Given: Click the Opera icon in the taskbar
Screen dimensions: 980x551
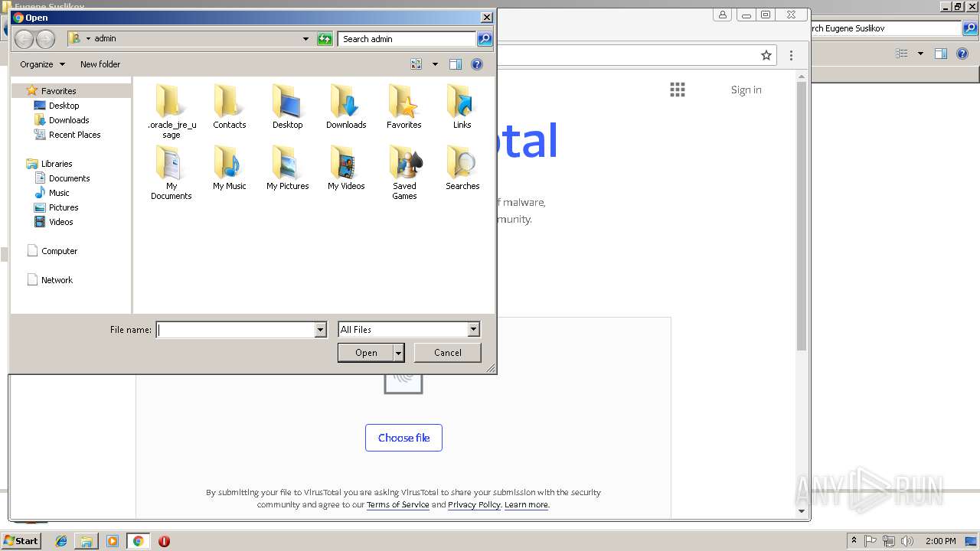Looking at the screenshot, I should pyautogui.click(x=164, y=541).
